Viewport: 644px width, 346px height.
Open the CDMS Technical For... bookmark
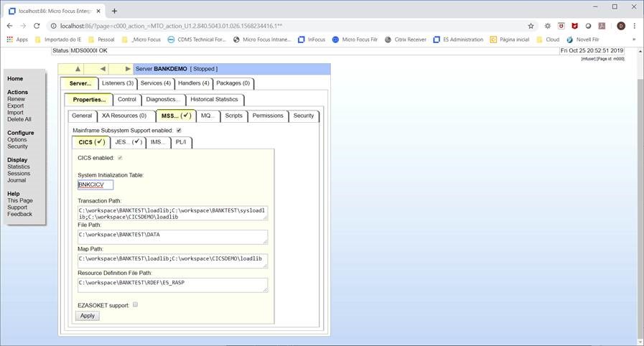click(x=197, y=39)
